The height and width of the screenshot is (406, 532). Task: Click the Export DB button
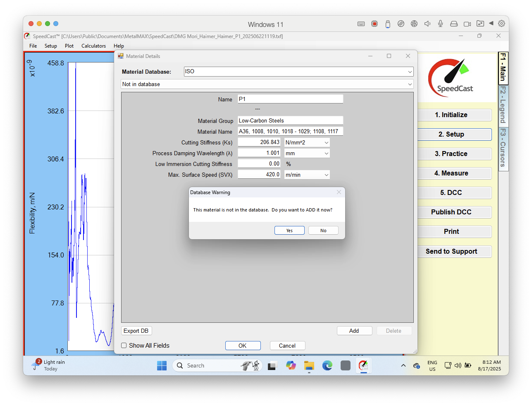click(136, 331)
